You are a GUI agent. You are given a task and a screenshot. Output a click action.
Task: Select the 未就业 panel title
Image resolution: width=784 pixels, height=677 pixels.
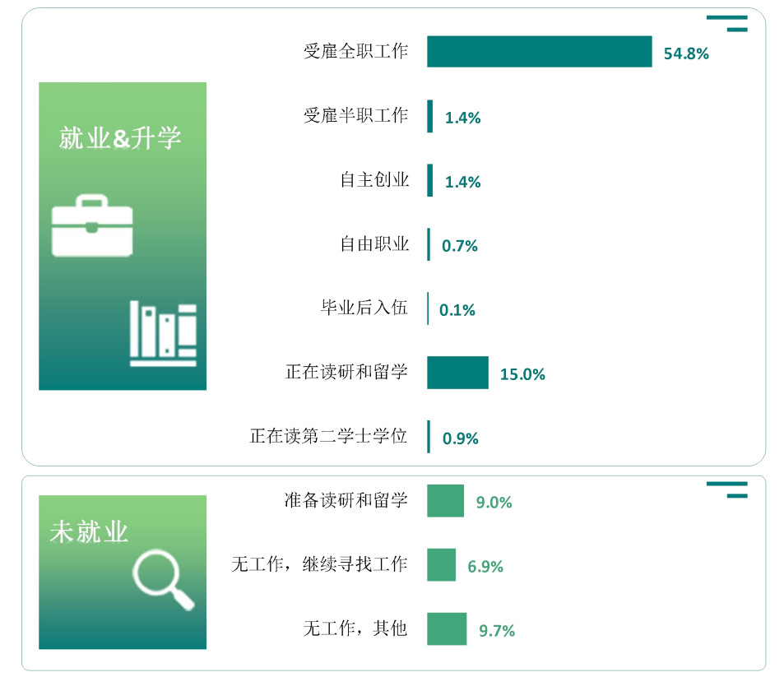[89, 531]
